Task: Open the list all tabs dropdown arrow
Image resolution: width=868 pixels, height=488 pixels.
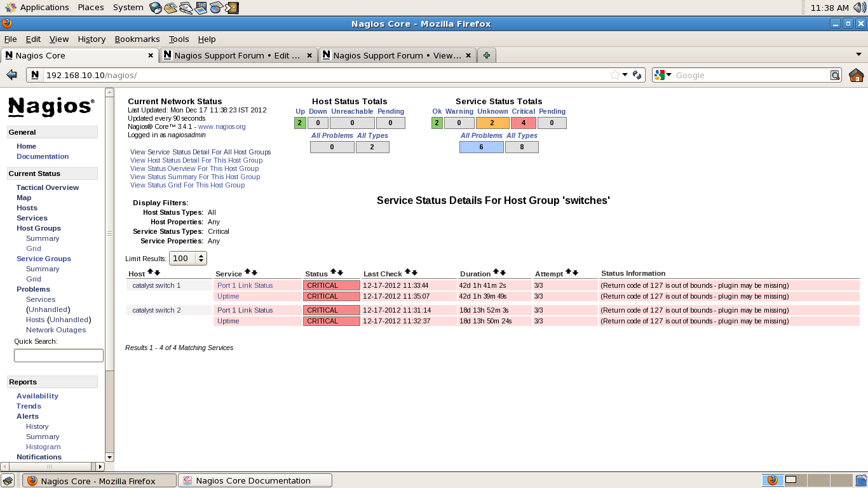Action: pos(858,55)
